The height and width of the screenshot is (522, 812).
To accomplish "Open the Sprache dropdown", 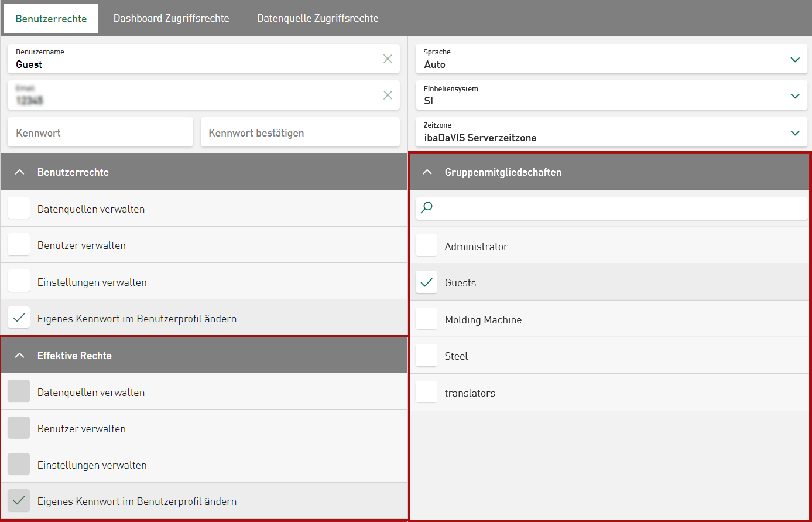I will click(x=794, y=59).
